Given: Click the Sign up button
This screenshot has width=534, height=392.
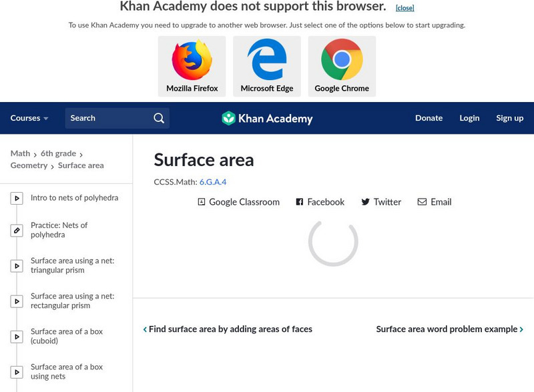Looking at the screenshot, I should pos(509,117).
